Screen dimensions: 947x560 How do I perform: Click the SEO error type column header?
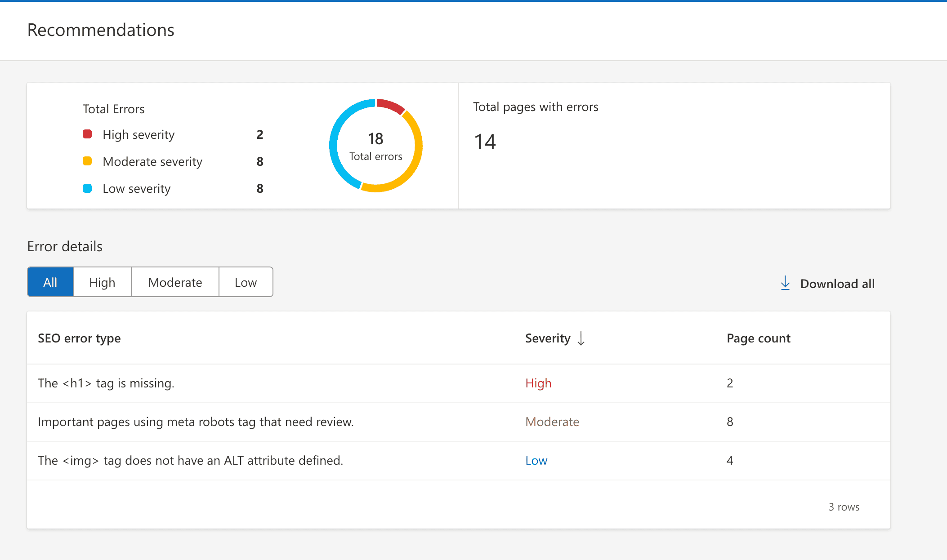tap(79, 338)
